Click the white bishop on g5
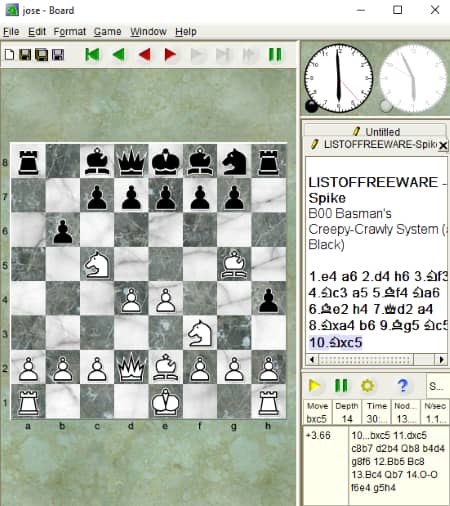The image size is (450, 506). pos(234,265)
